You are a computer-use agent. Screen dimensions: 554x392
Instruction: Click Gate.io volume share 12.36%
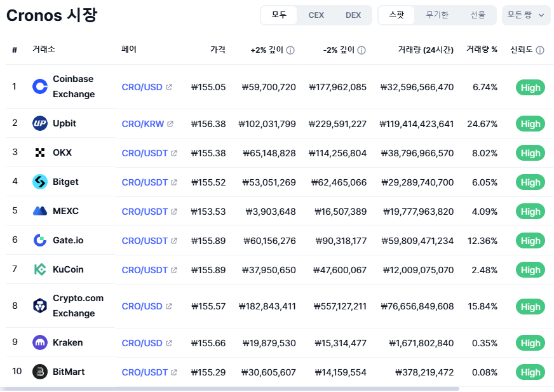483,241
